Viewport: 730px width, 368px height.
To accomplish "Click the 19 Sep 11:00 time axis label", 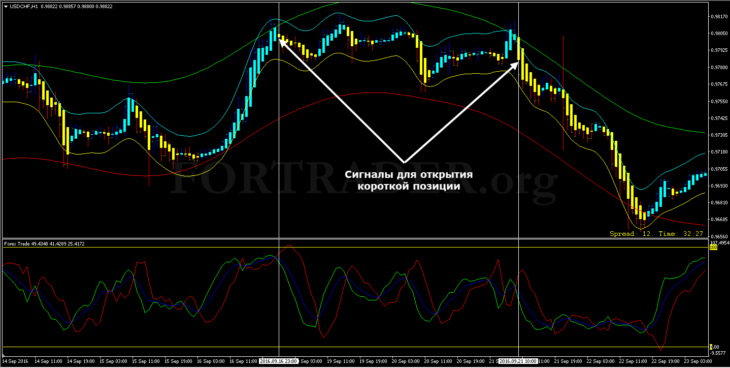I will coord(341,361).
